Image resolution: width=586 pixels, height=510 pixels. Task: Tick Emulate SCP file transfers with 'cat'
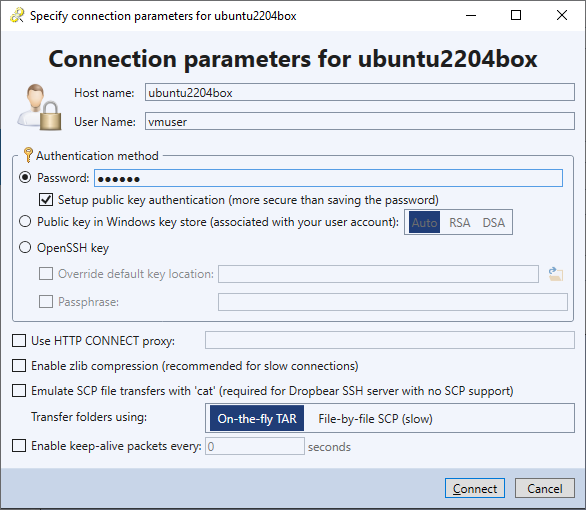19,391
